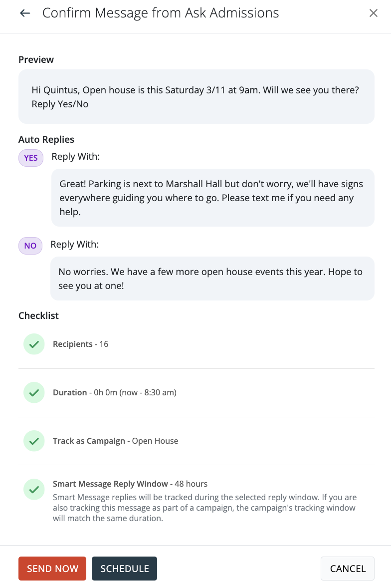391x588 pixels.
Task: Click Track as Campaign checkmark icon
Action: click(x=34, y=441)
